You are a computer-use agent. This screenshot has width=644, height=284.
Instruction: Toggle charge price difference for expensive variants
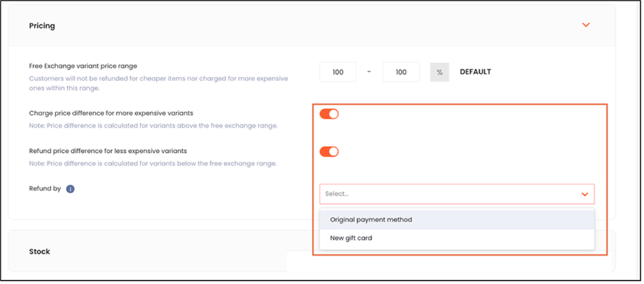(329, 114)
